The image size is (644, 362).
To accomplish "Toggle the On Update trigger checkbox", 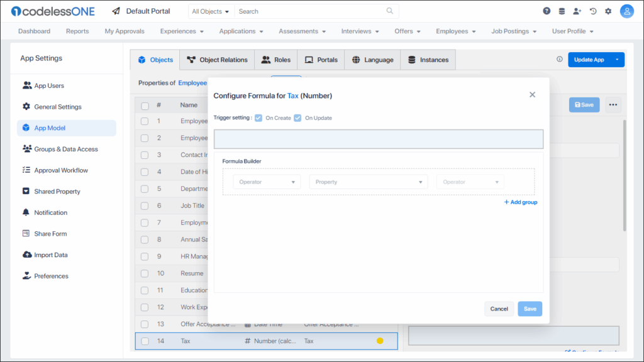I will tap(298, 118).
